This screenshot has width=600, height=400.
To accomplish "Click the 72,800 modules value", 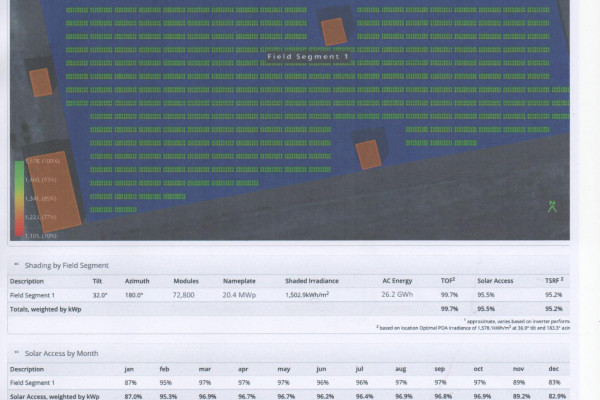I will (x=184, y=295).
